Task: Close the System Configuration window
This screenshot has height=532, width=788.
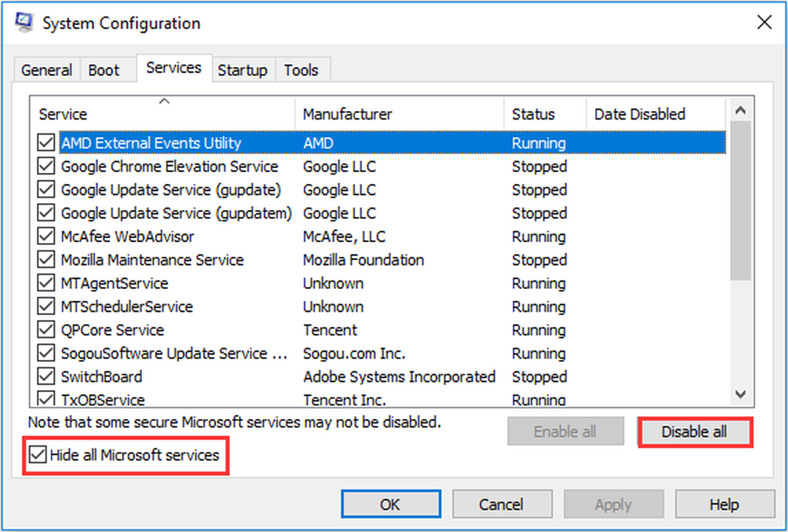Action: (764, 23)
